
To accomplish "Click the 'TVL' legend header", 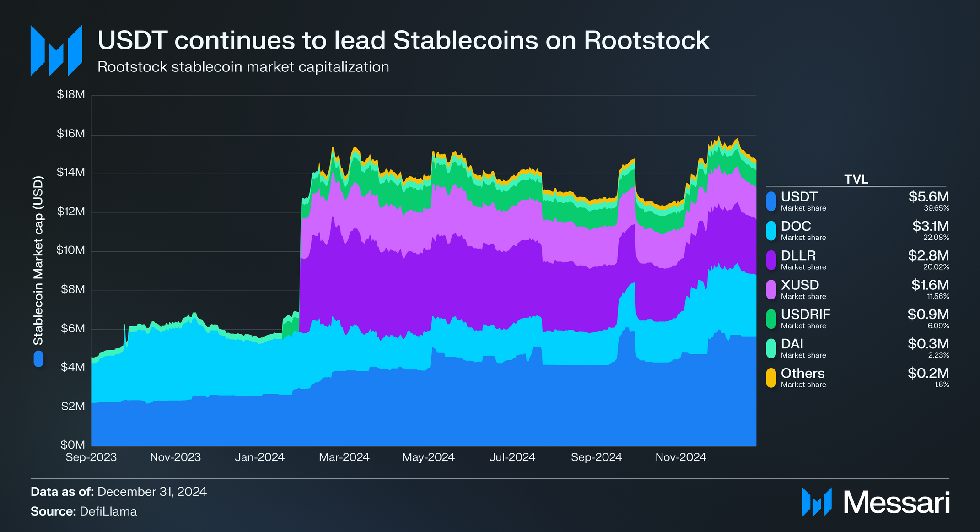I will click(x=856, y=179).
